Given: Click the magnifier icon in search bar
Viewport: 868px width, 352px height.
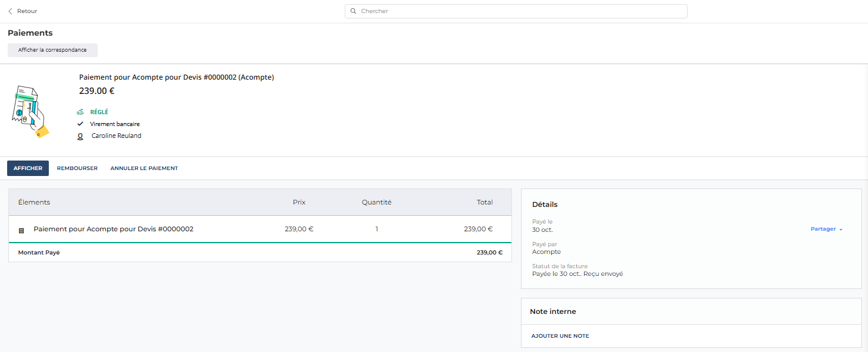Looking at the screenshot, I should point(353,11).
